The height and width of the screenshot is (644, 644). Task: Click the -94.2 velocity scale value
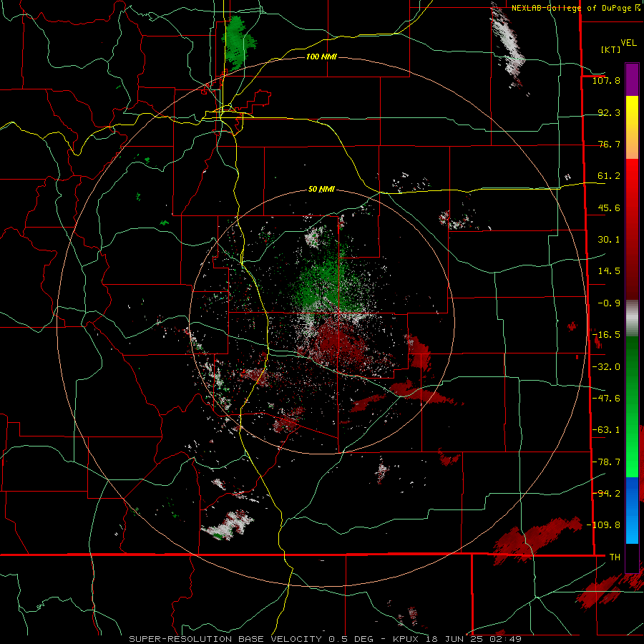pos(606,493)
